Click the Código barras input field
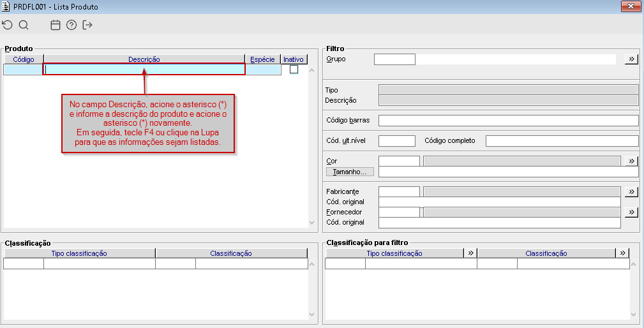The height and width of the screenshot is (328, 644). [x=509, y=120]
